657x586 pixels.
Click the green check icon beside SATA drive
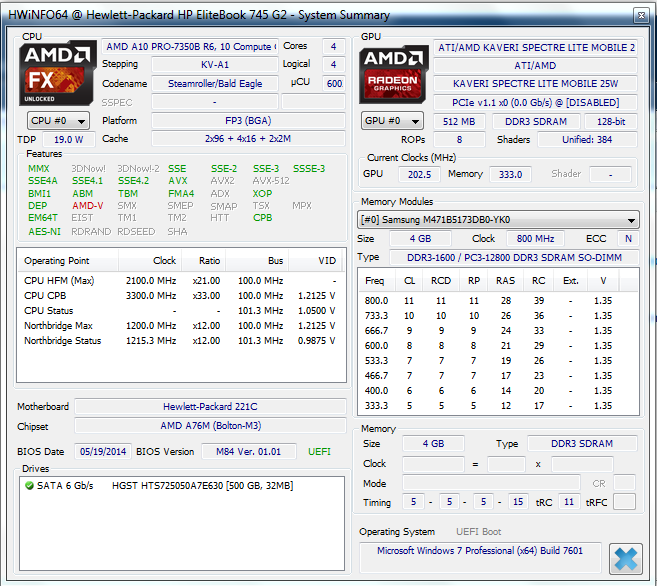click(x=30, y=486)
